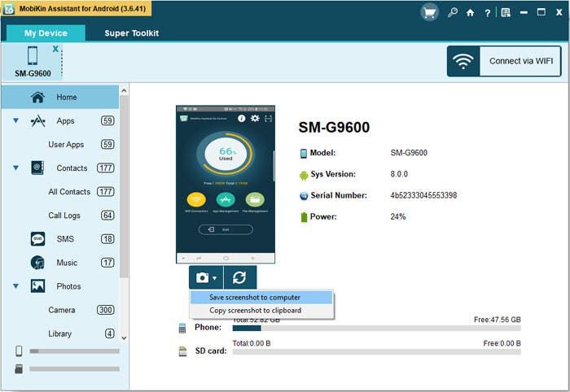The height and width of the screenshot is (392, 570).
Task: Open the shopping cart purchase icon
Action: pos(429,13)
